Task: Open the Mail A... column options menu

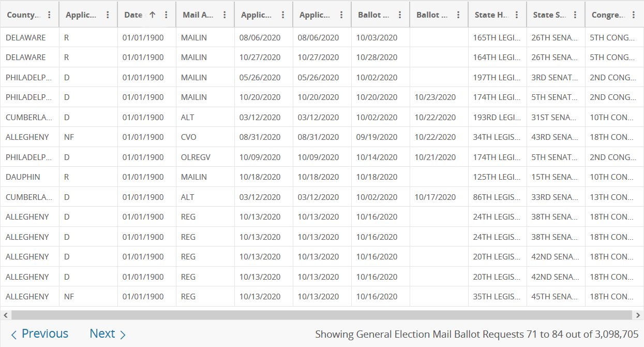Action: click(x=224, y=15)
